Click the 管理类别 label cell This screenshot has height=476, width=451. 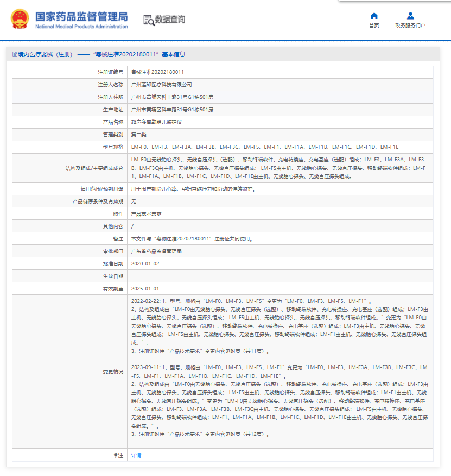[x=70, y=135]
